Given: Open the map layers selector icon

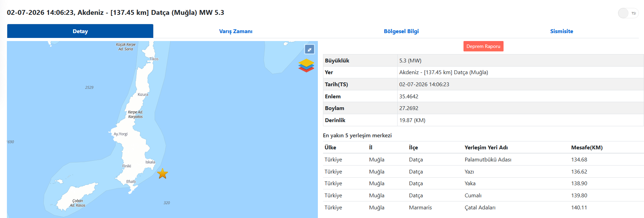Looking at the screenshot, I should (306, 66).
